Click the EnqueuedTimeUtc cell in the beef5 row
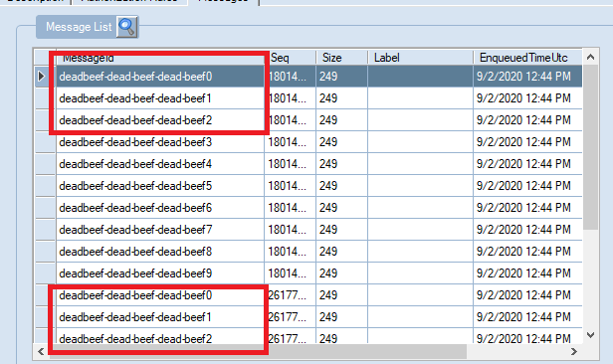This screenshot has height=364, width=613. click(527, 186)
